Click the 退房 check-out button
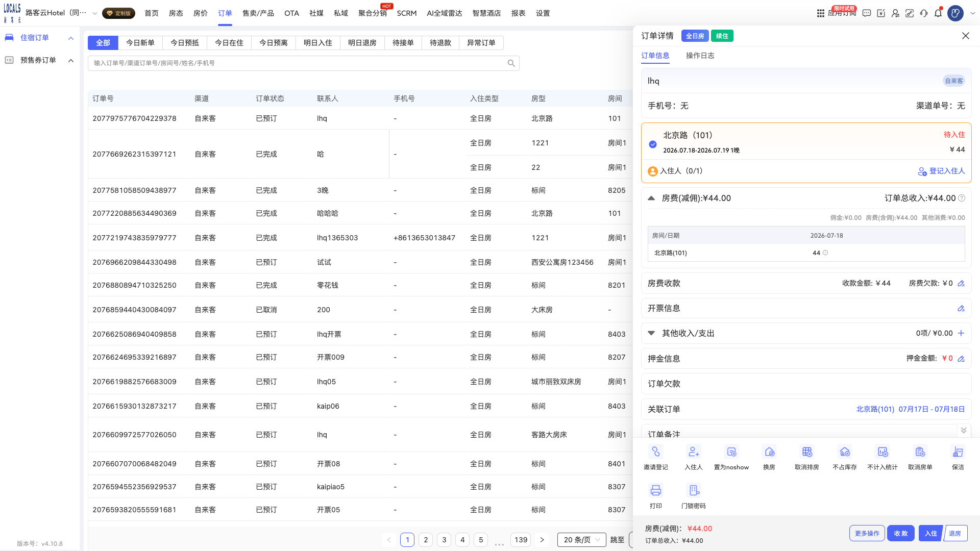 click(955, 533)
